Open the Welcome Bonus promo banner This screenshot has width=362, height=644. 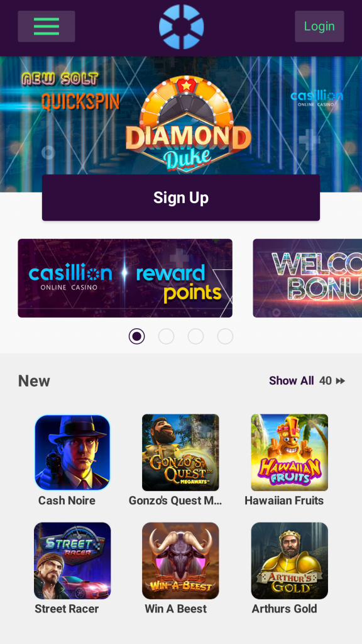(x=307, y=278)
